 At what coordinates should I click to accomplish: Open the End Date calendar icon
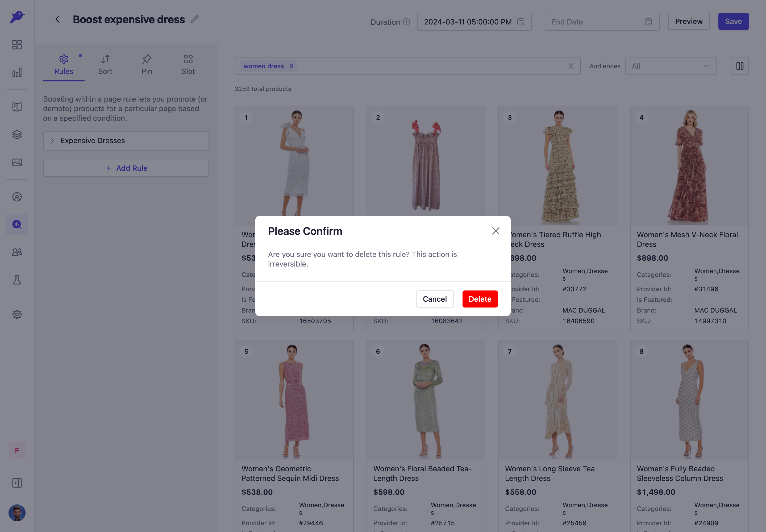648,22
